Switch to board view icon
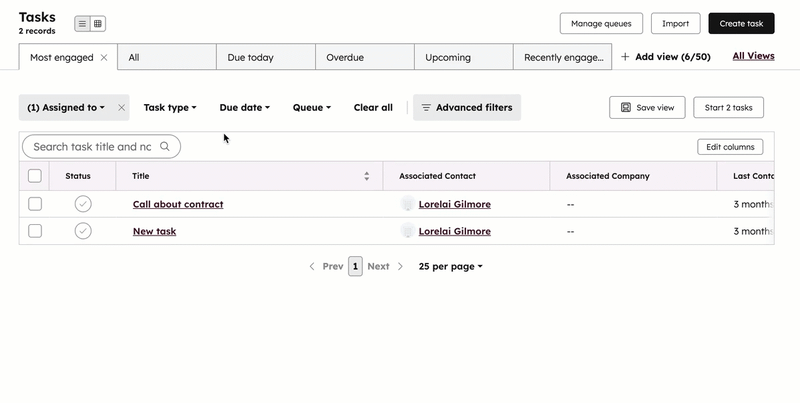800x403 pixels. click(98, 24)
